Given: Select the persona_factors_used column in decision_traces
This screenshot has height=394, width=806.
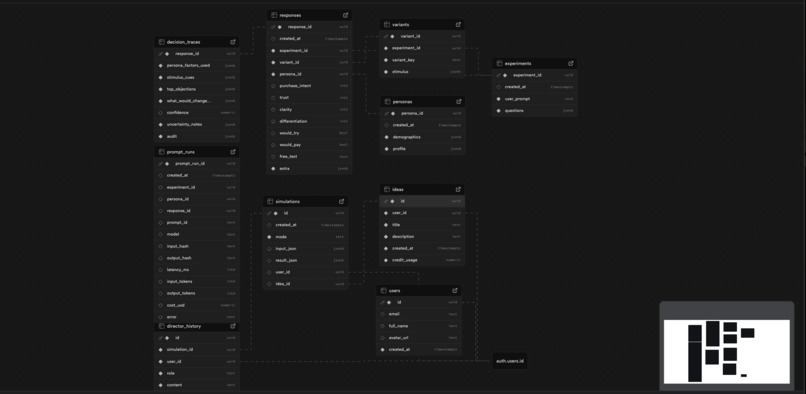Looking at the screenshot, I should (x=197, y=65).
